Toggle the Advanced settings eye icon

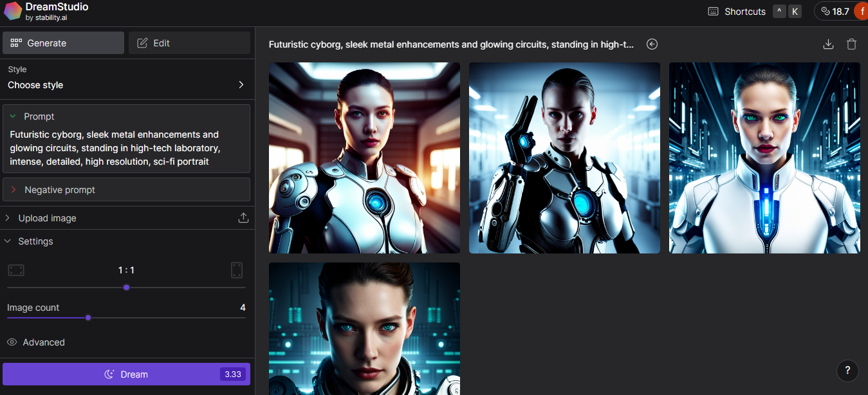click(x=12, y=342)
